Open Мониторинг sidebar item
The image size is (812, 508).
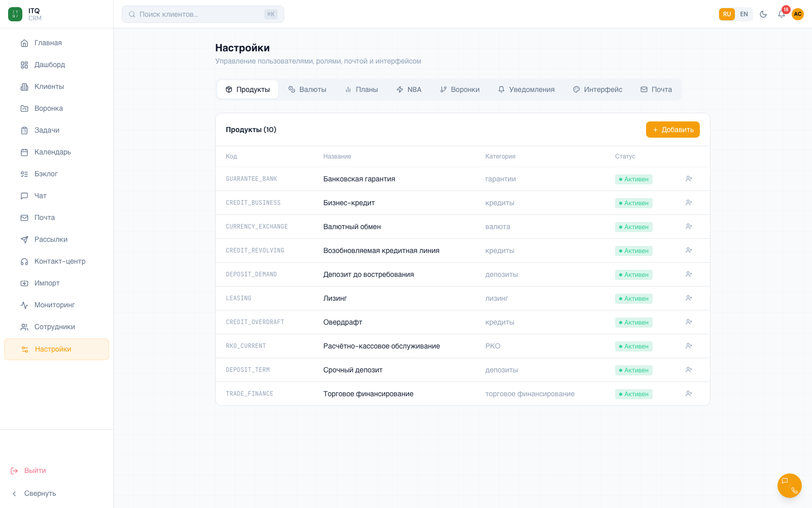point(56,305)
